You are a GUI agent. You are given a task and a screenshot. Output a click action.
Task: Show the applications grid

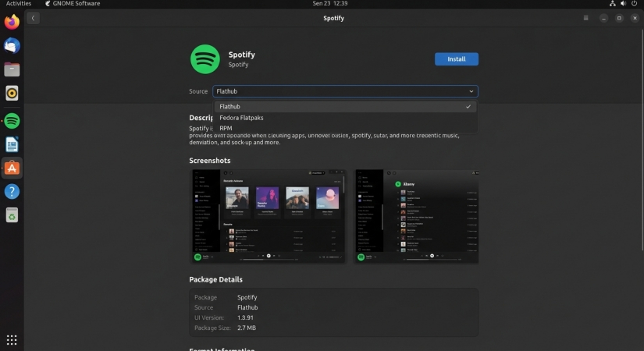(12, 340)
